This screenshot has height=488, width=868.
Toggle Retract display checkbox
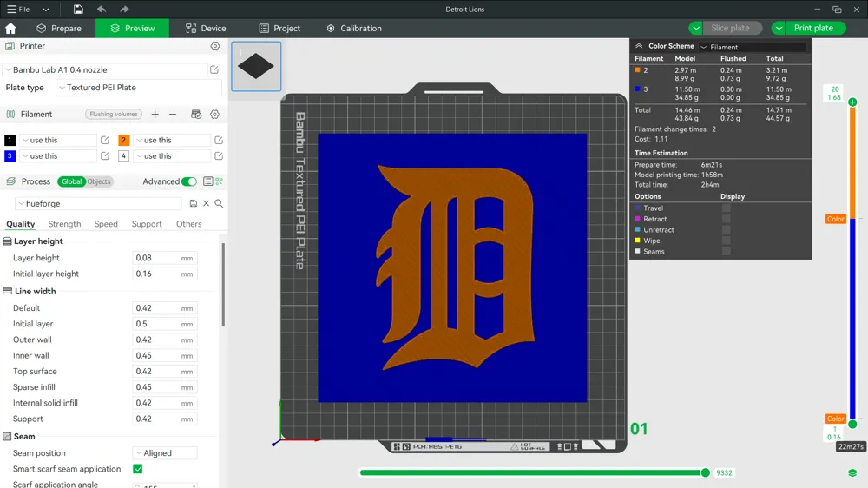pos(727,219)
